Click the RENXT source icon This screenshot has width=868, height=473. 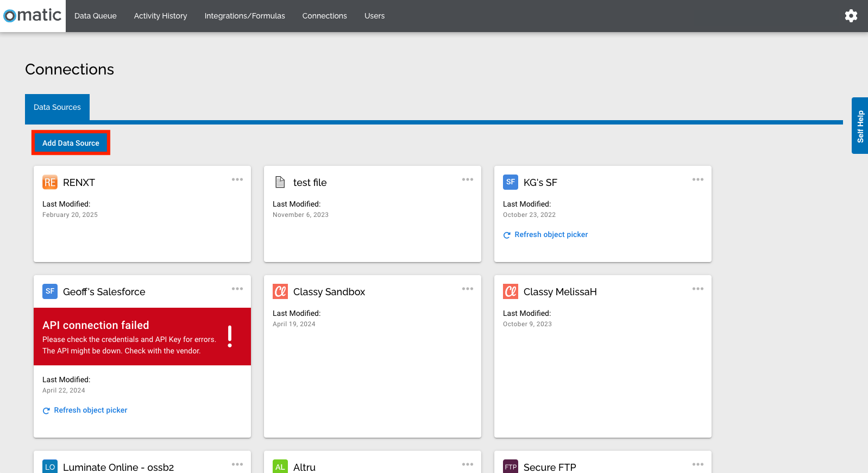coord(50,182)
